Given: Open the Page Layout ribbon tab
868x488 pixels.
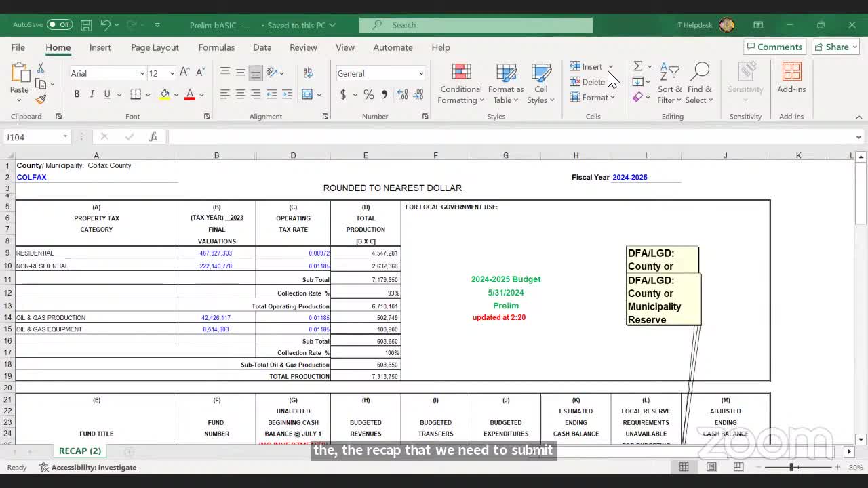Looking at the screenshot, I should pyautogui.click(x=155, y=47).
